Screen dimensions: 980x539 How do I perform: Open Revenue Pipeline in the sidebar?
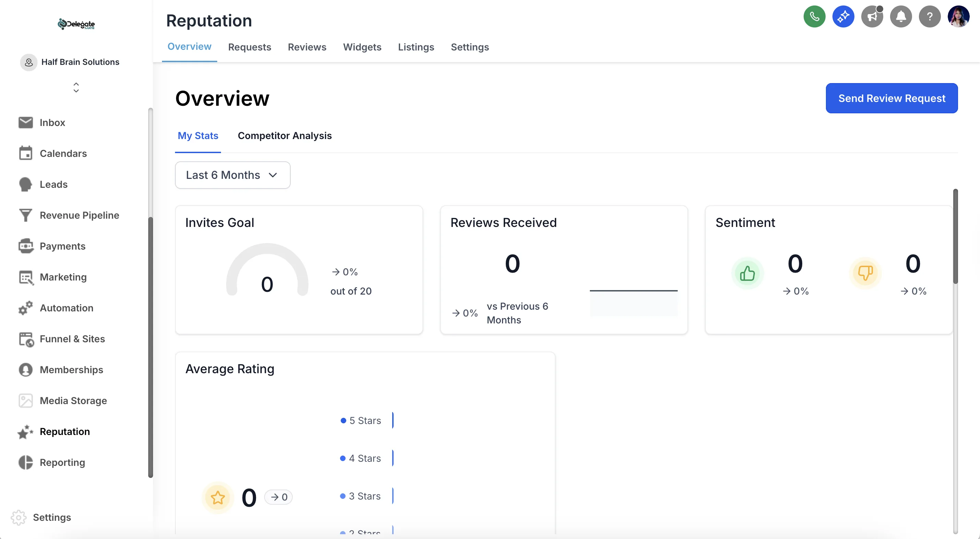[x=79, y=216]
